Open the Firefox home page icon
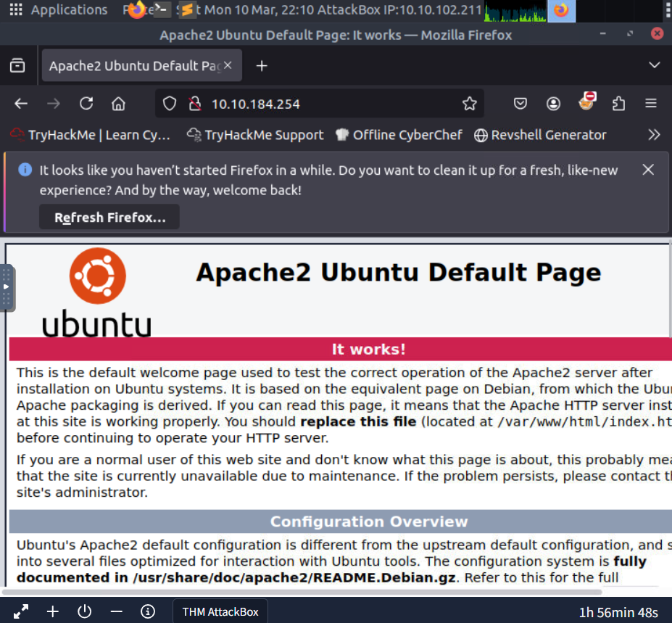The width and height of the screenshot is (672, 623). coord(118,104)
